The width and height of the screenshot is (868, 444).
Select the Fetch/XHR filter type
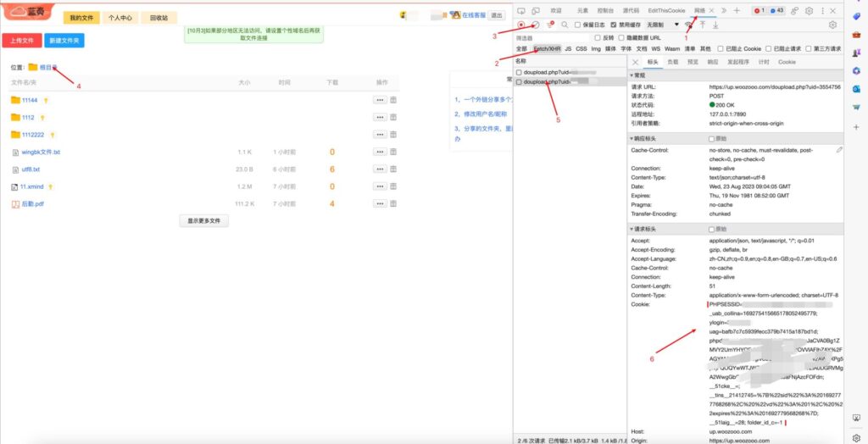coord(546,49)
